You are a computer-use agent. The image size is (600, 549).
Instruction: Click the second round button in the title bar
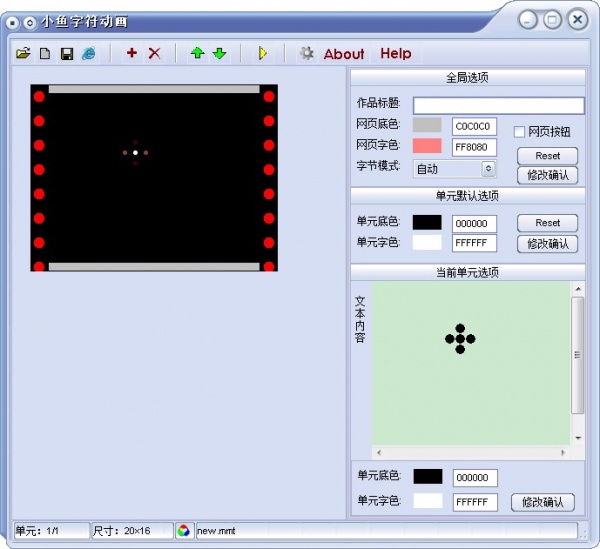(29, 23)
